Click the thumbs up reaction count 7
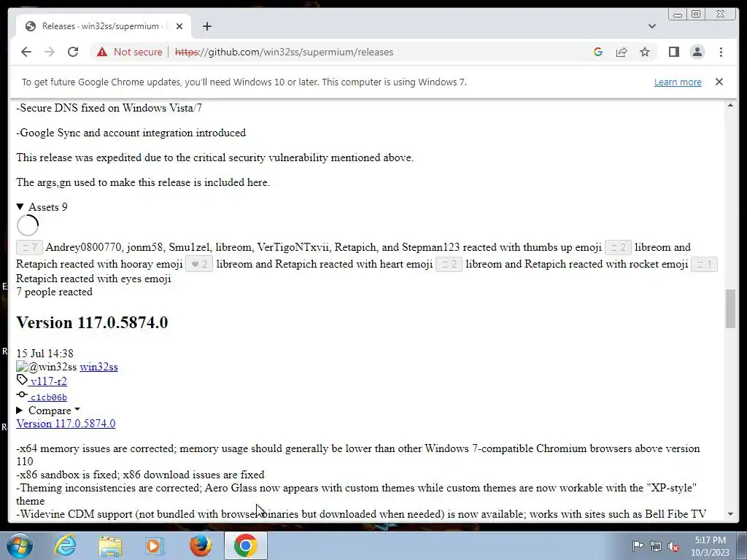The width and height of the screenshot is (747, 560). point(29,248)
